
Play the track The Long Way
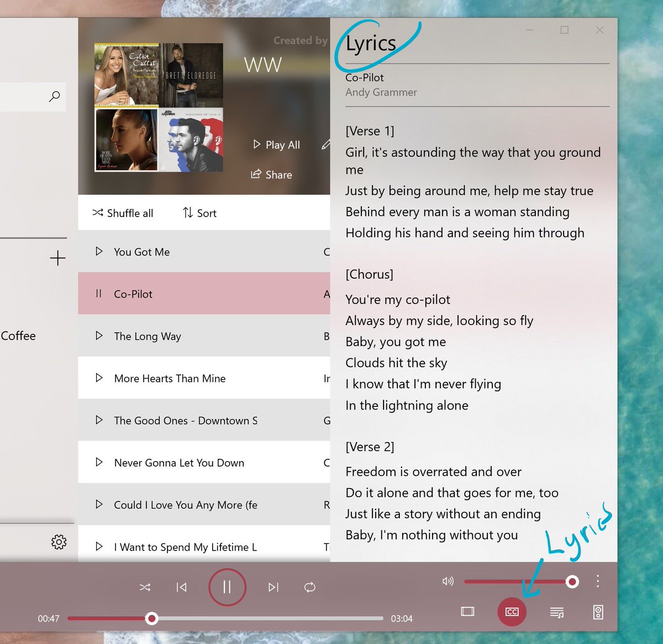(x=99, y=336)
